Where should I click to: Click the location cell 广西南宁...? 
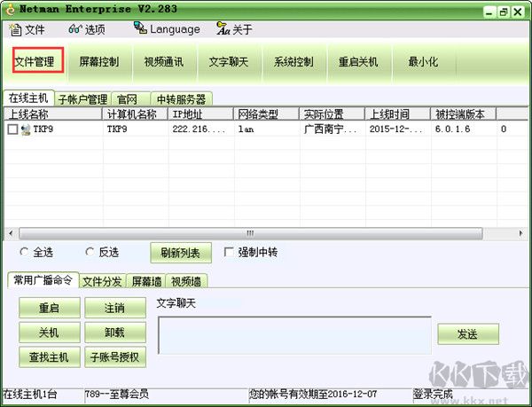tap(330, 129)
